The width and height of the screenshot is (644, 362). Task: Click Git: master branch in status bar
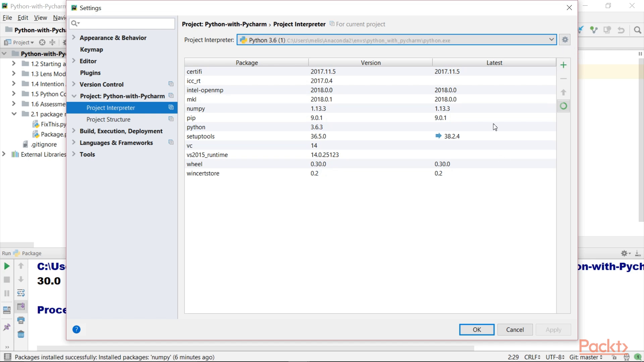[586, 357]
